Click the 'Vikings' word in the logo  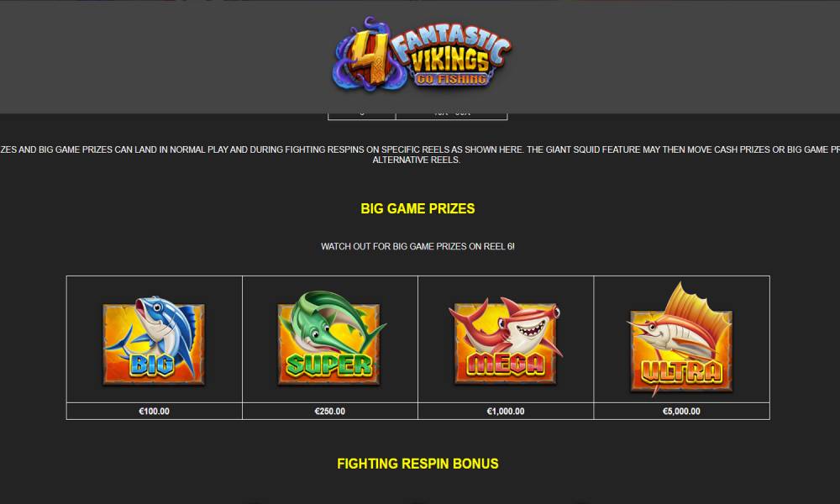(450, 60)
